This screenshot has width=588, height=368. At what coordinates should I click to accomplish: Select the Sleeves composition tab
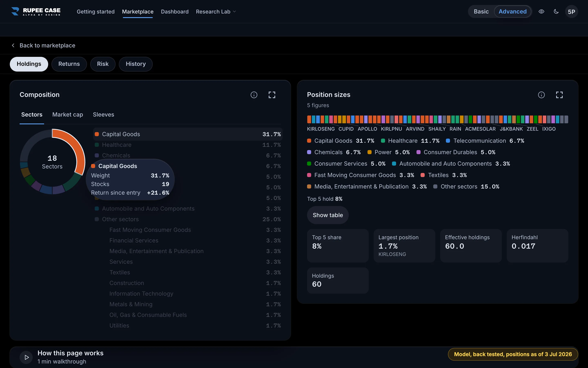[104, 115]
